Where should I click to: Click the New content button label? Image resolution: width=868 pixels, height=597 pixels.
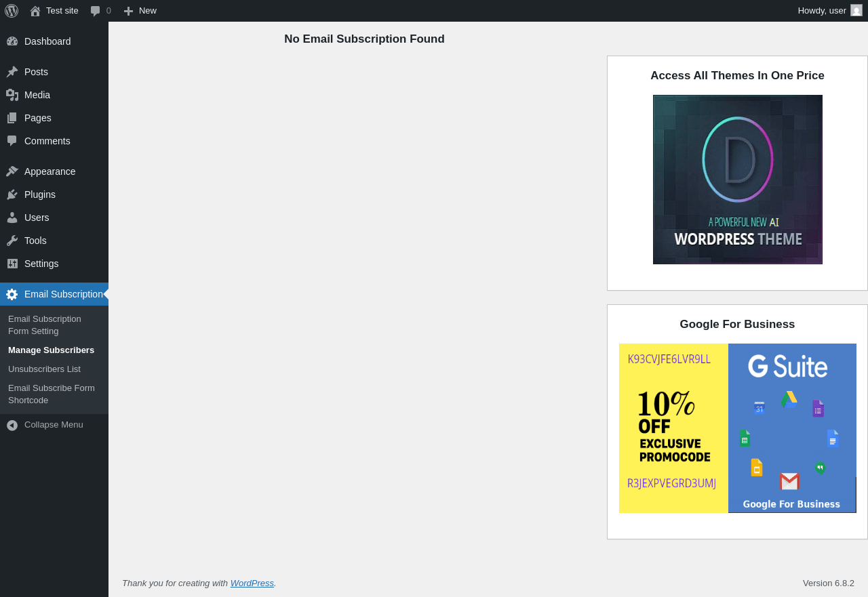click(x=148, y=11)
